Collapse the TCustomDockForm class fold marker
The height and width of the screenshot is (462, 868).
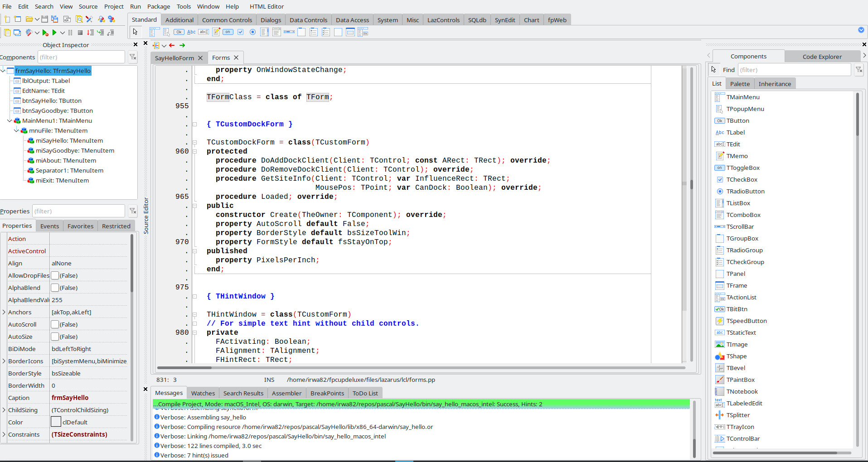coord(194,142)
